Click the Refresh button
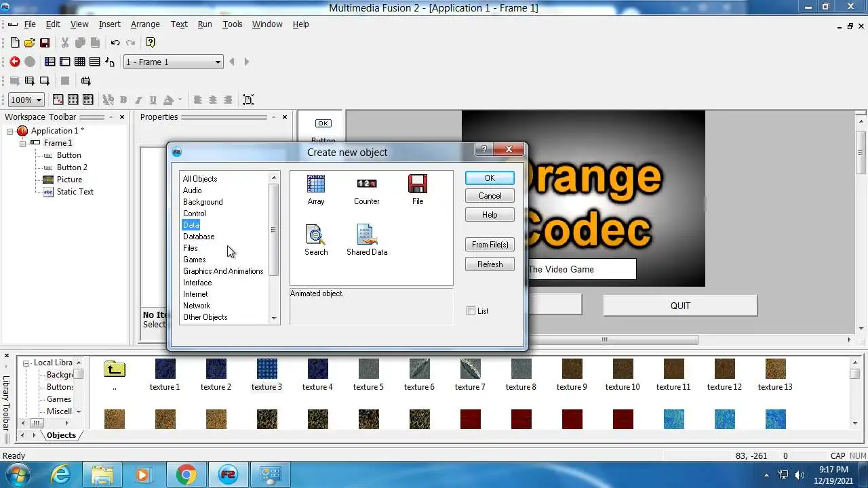 (x=490, y=264)
